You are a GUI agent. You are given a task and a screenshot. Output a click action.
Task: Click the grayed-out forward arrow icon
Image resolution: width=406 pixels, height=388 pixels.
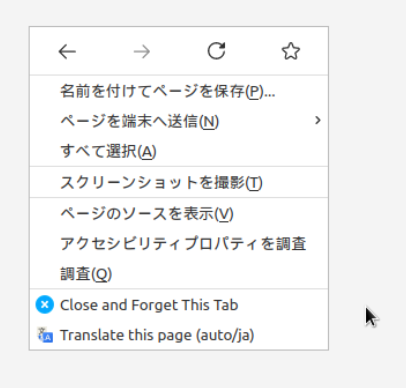tap(142, 52)
